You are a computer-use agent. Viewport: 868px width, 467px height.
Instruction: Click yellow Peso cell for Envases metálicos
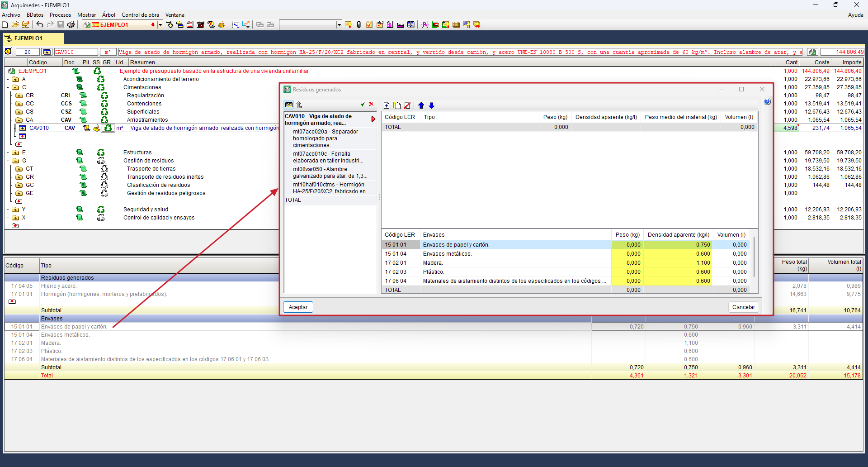(x=627, y=254)
